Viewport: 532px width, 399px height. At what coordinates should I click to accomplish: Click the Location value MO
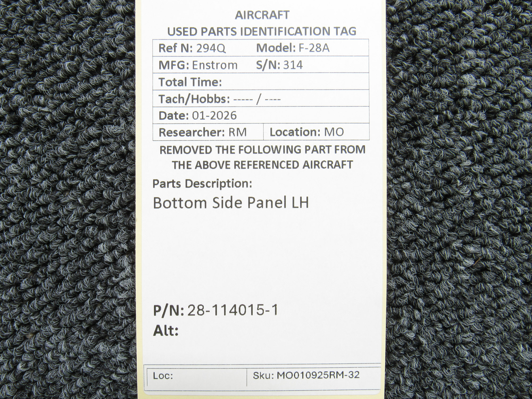334,132
